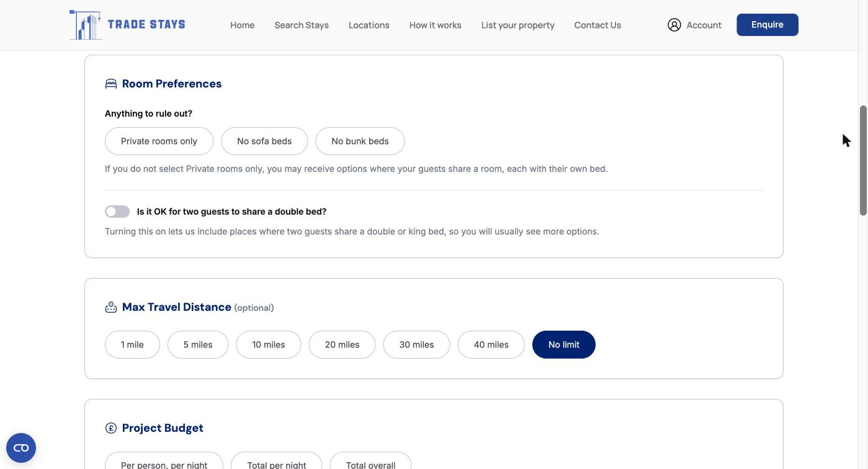This screenshot has width=868, height=469.
Task: Go to the Home page
Action: point(243,25)
